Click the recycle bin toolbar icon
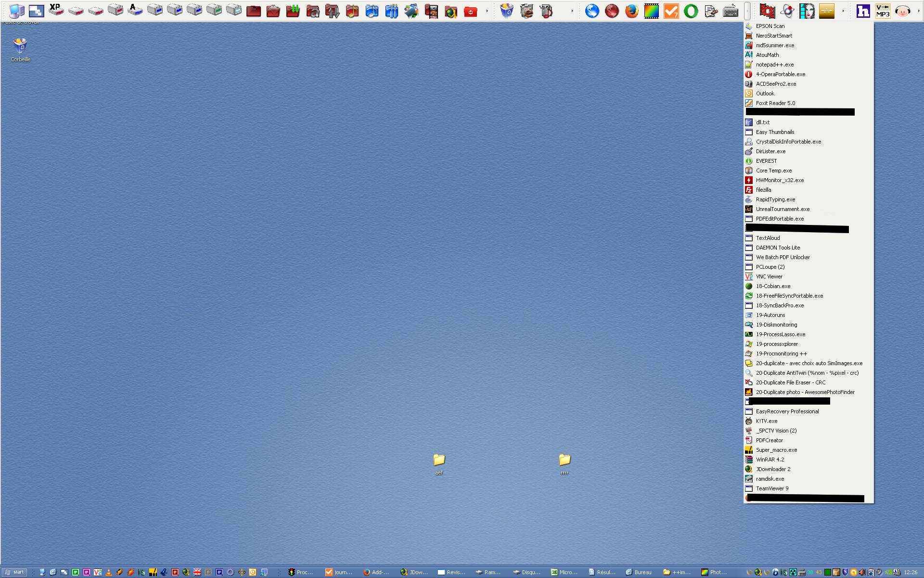924x578 pixels. tap(507, 11)
